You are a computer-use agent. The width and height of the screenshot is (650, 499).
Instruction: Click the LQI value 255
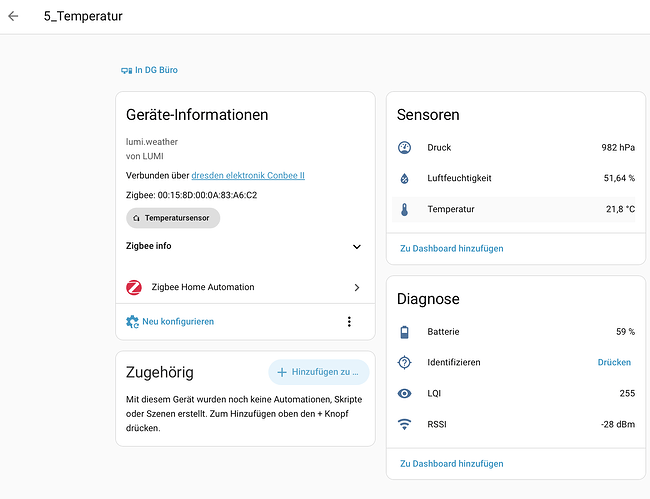tap(627, 393)
